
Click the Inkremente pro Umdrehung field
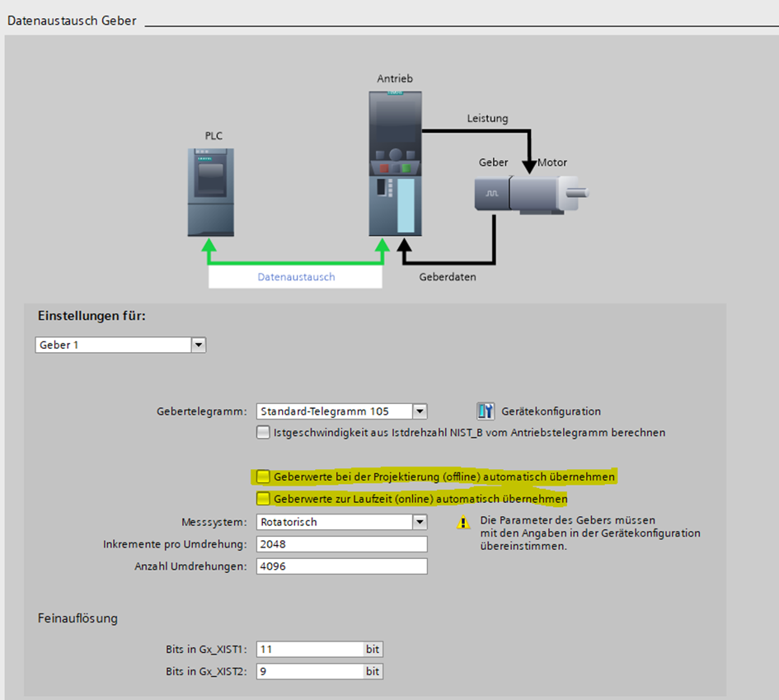341,544
